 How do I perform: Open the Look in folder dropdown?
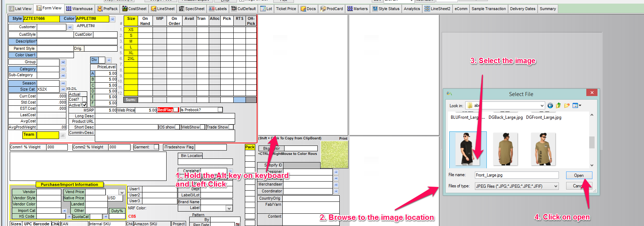[x=542, y=105]
